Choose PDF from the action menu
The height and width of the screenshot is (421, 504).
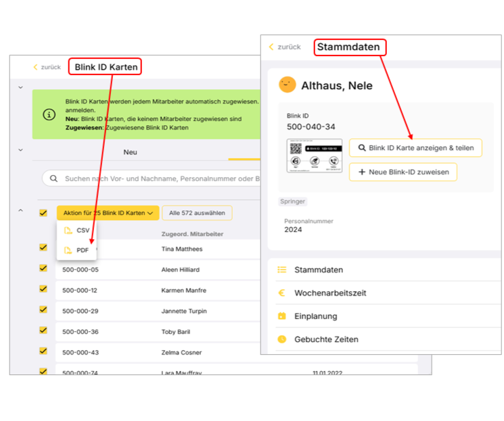(x=83, y=250)
